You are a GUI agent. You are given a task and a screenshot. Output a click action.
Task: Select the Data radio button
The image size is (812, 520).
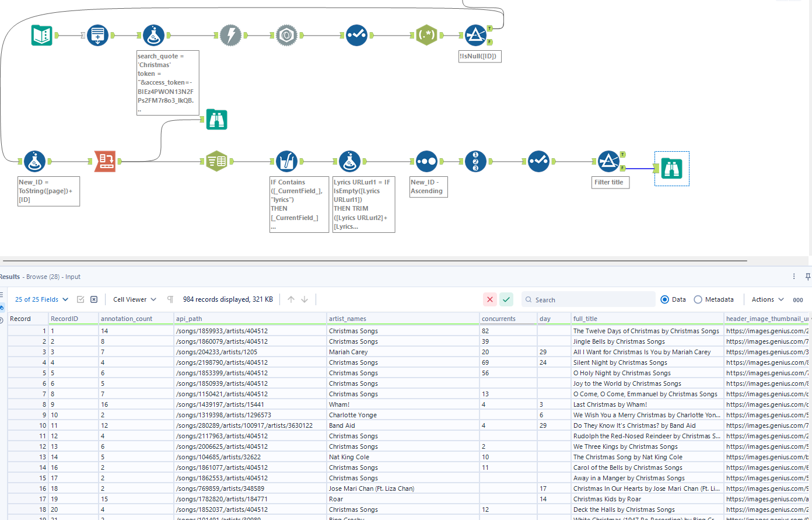pyautogui.click(x=665, y=299)
